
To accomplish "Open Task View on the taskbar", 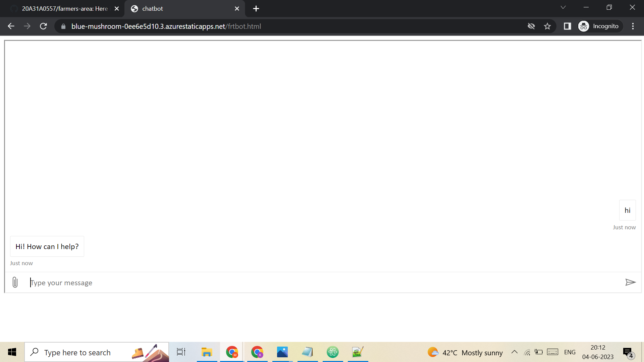I will pos(181,352).
